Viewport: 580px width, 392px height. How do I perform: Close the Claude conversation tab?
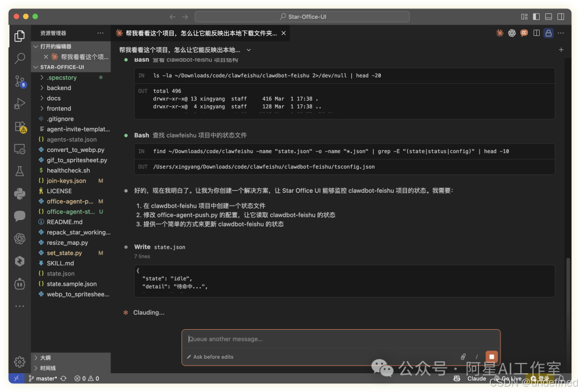coord(284,33)
